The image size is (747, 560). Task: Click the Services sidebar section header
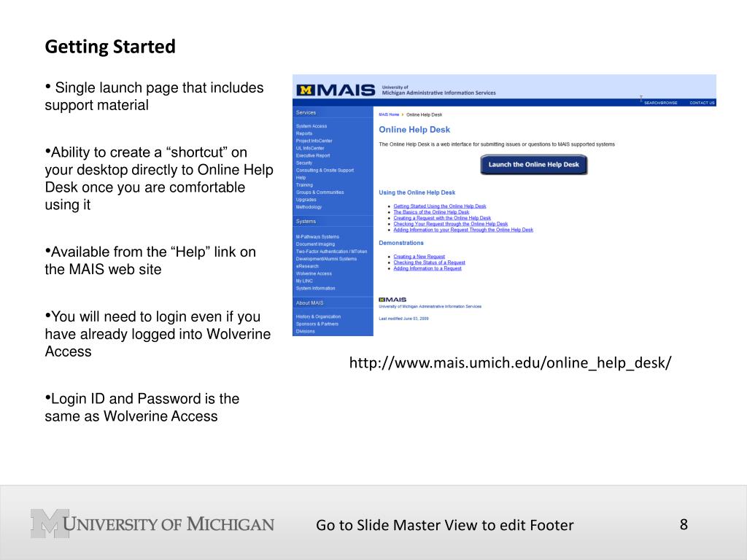coord(306,113)
